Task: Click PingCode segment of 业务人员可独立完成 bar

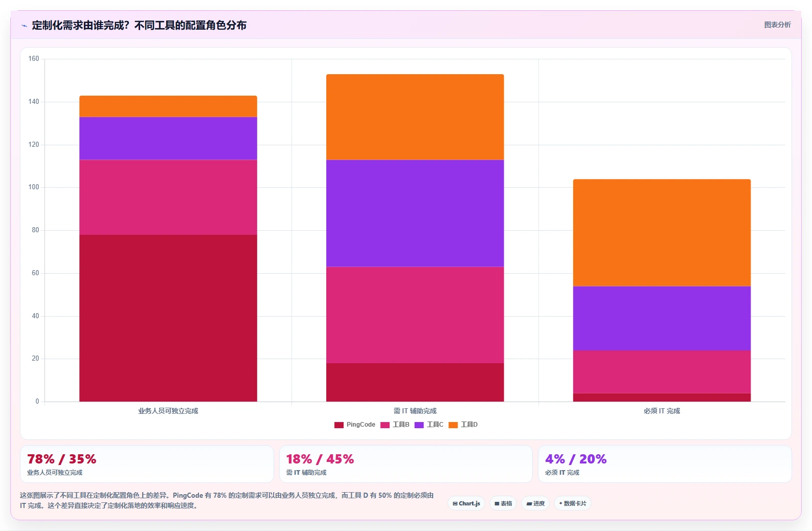Action: 168,318
